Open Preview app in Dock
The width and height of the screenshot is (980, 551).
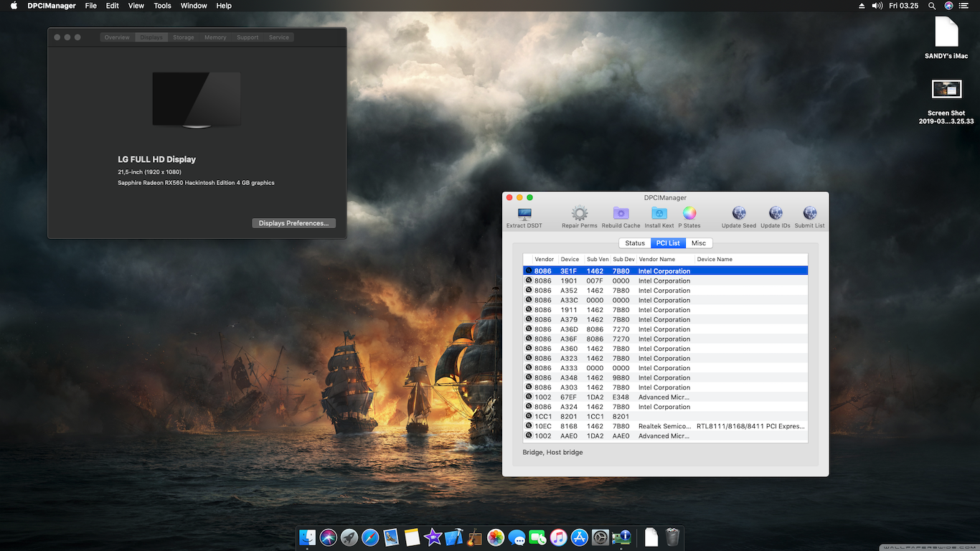pos(391,537)
